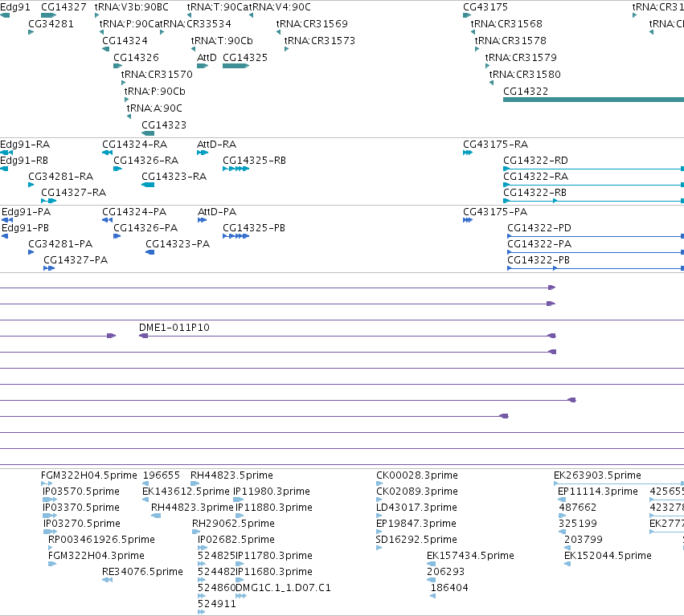Image resolution: width=684 pixels, height=616 pixels.
Task: Select the Edg91-PA protein
Action: pyautogui.click(x=7, y=220)
